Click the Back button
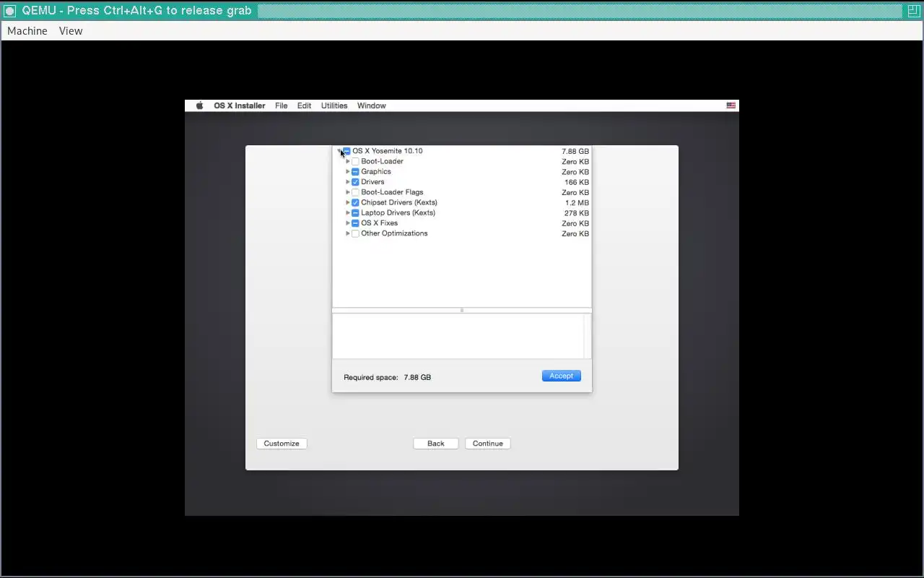 436,444
